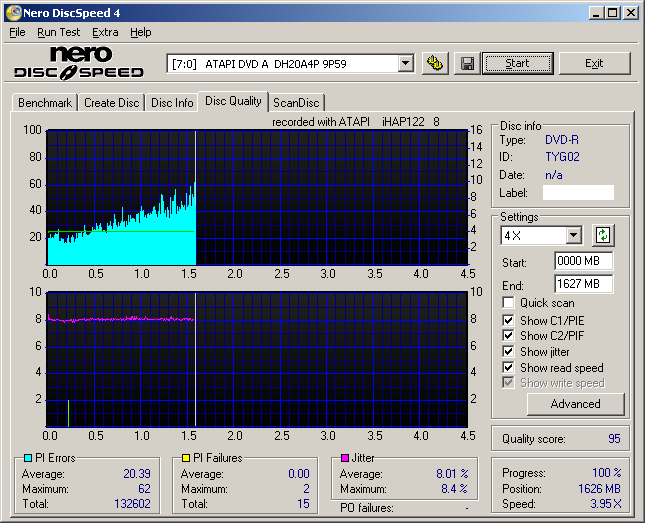Disable Show jitter checkbox
The height and width of the screenshot is (523, 645).
[508, 351]
